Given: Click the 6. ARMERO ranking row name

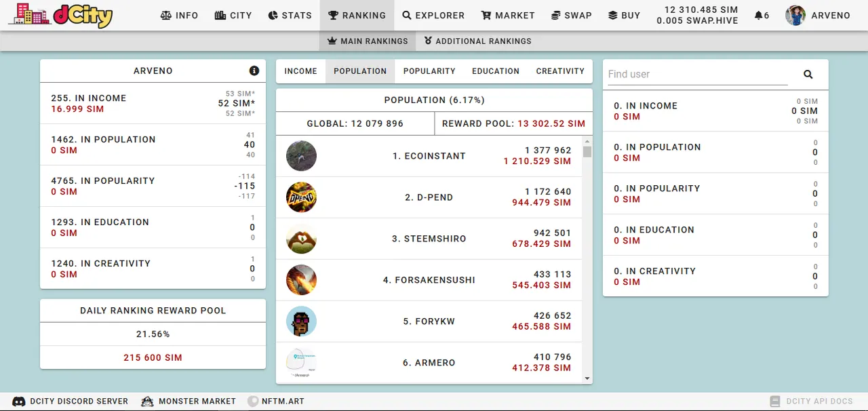Looking at the screenshot, I should tap(429, 363).
